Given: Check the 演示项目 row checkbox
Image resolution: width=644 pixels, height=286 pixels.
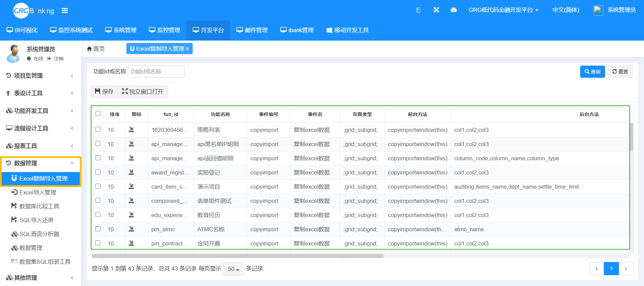Looking at the screenshot, I should [98, 186].
